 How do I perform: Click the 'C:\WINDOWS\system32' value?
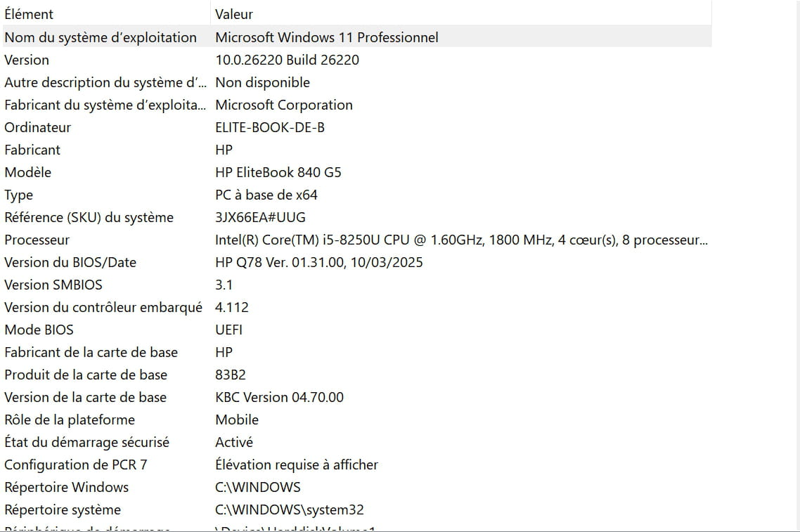click(290, 510)
